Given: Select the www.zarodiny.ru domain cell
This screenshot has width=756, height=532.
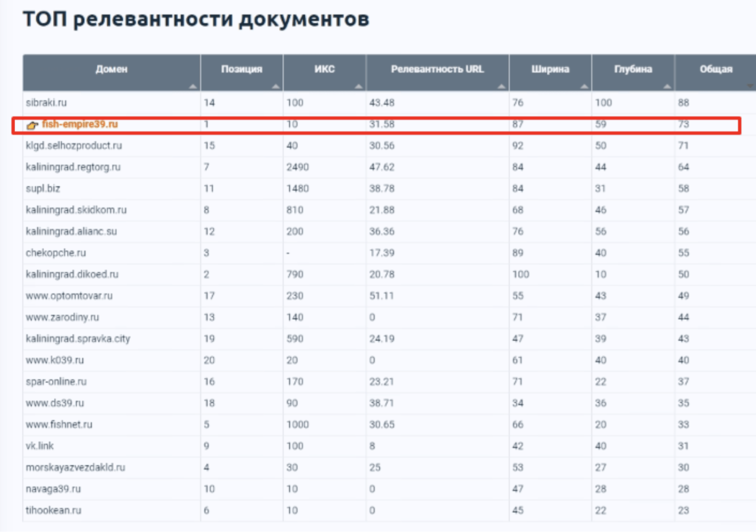Looking at the screenshot, I should tap(111, 317).
